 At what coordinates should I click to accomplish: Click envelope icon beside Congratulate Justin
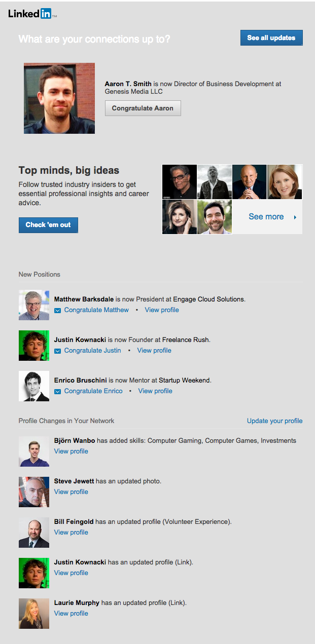(58, 351)
